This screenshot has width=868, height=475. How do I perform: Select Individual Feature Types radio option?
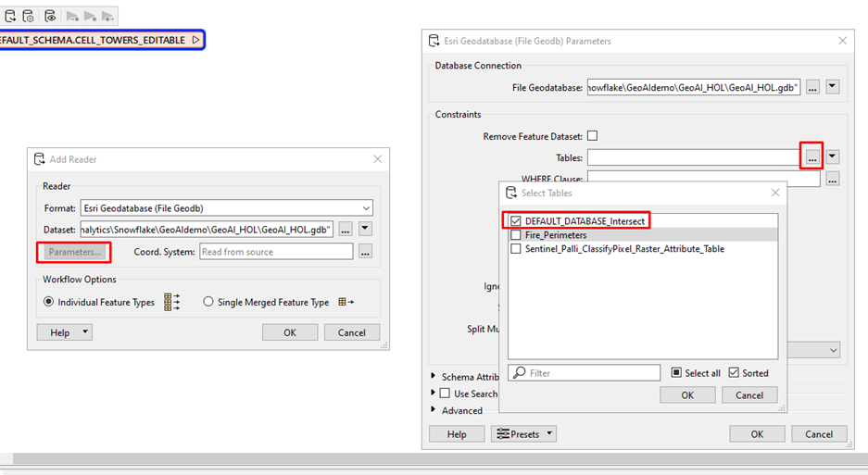tap(49, 302)
